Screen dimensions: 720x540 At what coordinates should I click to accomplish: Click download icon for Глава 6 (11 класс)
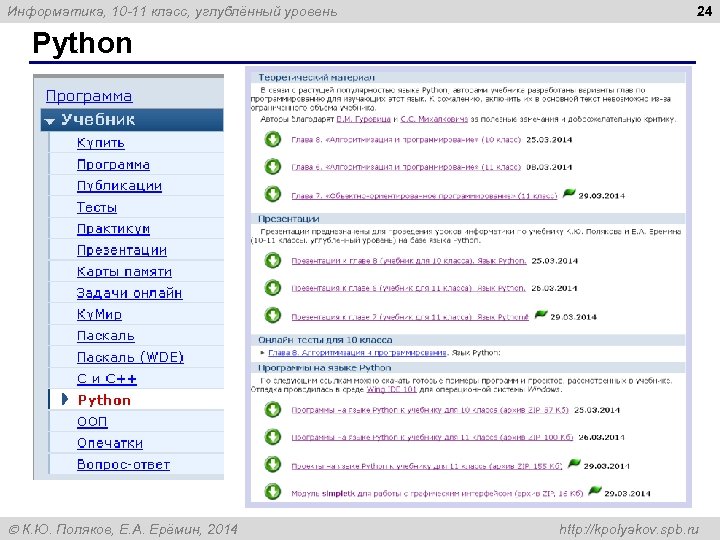273,166
